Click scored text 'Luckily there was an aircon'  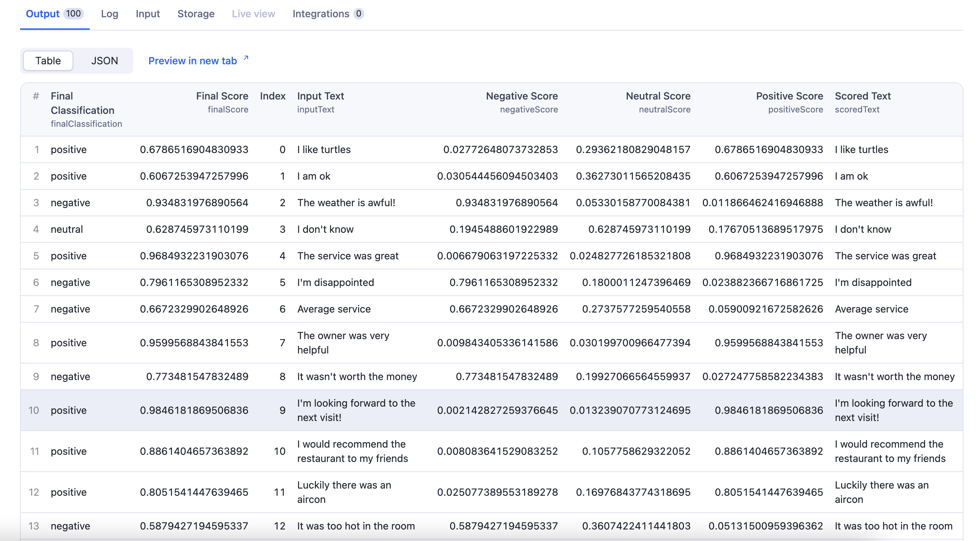click(x=882, y=492)
